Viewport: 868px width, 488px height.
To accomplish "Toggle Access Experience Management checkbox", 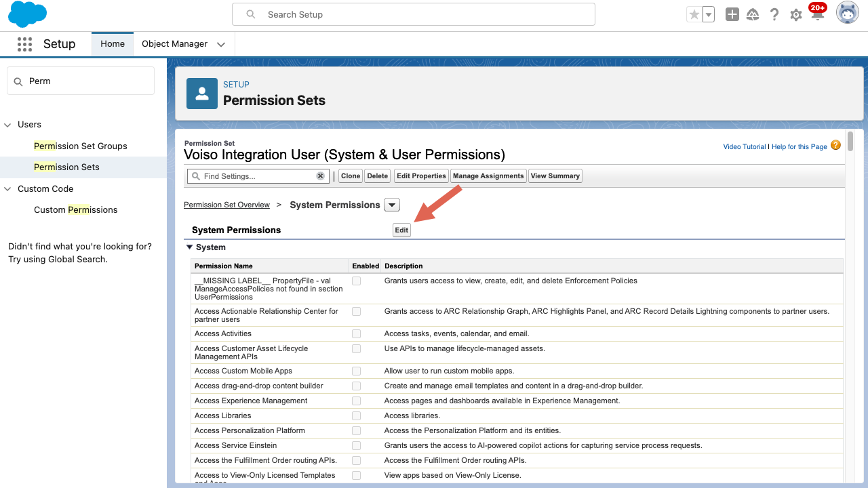I will [x=356, y=401].
